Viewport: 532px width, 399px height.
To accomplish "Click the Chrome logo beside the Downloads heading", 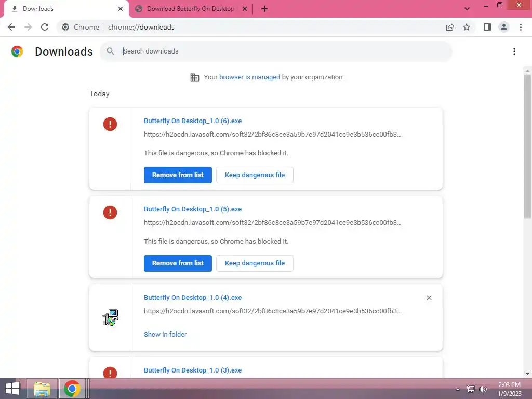I will (x=17, y=51).
